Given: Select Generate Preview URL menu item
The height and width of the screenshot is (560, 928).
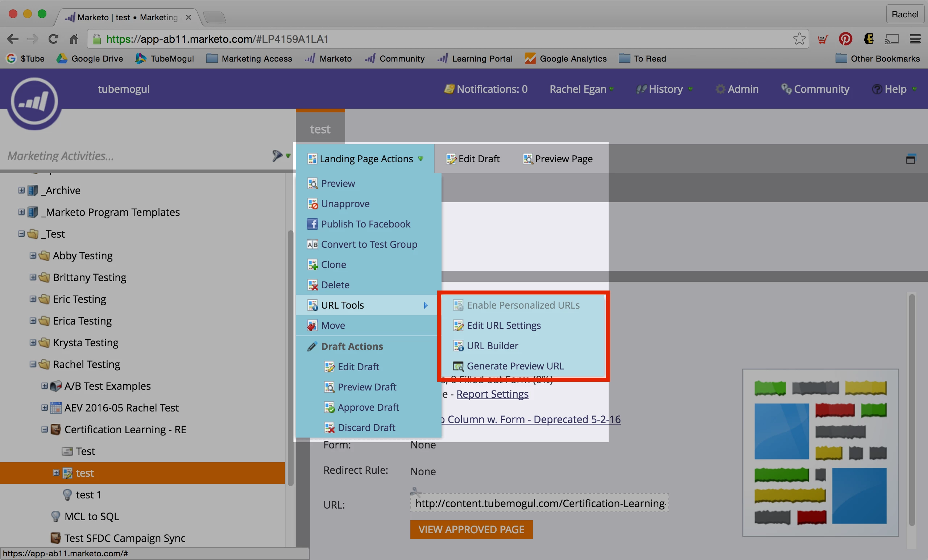Looking at the screenshot, I should [514, 366].
